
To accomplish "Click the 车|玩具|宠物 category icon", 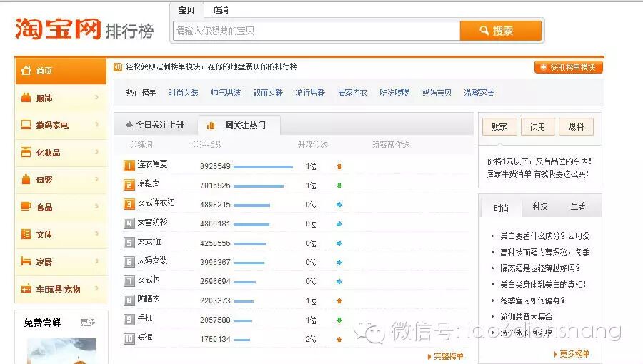I will pyautogui.click(x=26, y=288).
